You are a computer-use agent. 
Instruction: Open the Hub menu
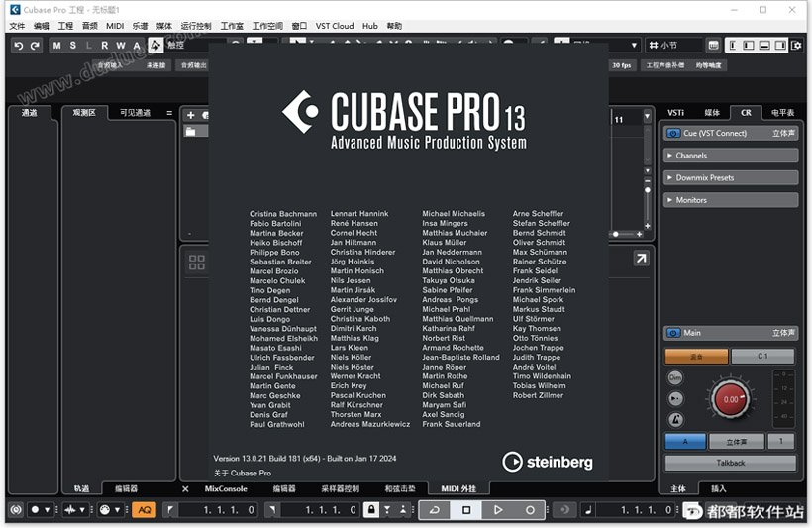pos(369,26)
